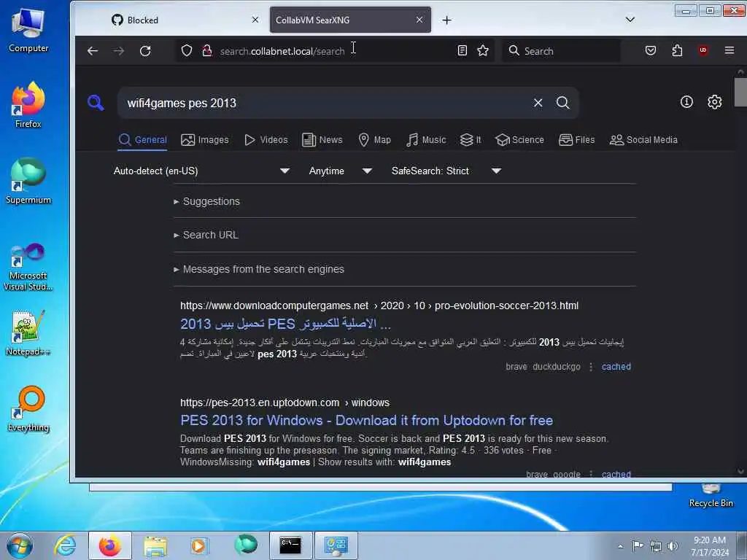The height and width of the screenshot is (560, 747).
Task: Select the Recycle Bin desktop icon
Action: click(x=711, y=496)
